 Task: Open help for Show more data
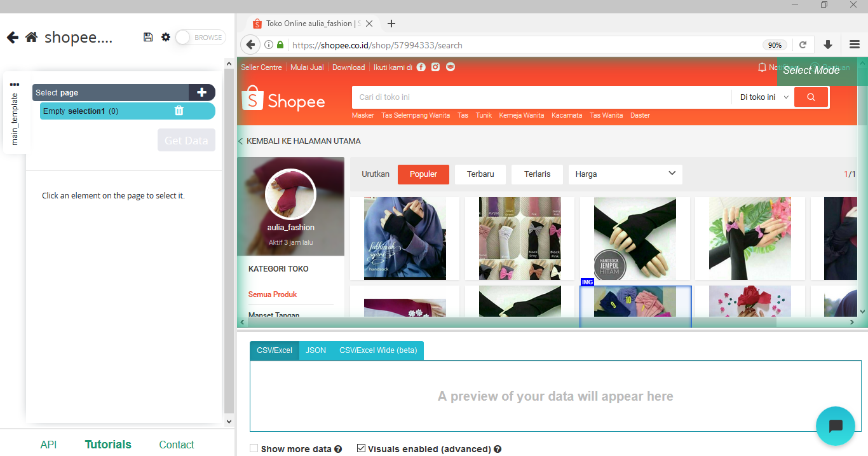[x=338, y=449]
